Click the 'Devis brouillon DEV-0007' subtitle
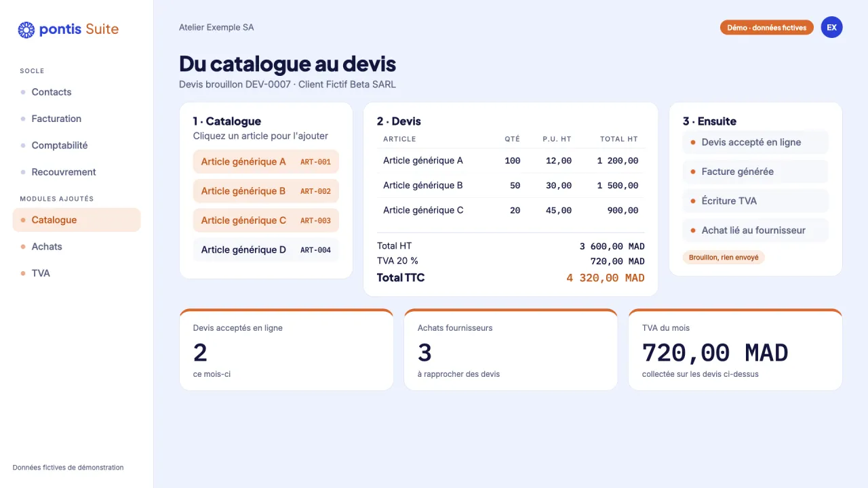 click(235, 85)
